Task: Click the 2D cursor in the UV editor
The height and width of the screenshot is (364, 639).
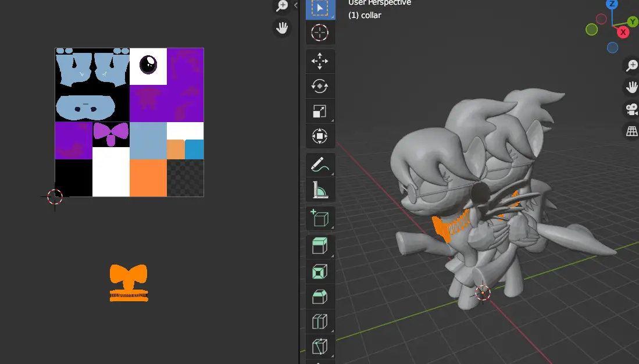Action: coord(55,197)
